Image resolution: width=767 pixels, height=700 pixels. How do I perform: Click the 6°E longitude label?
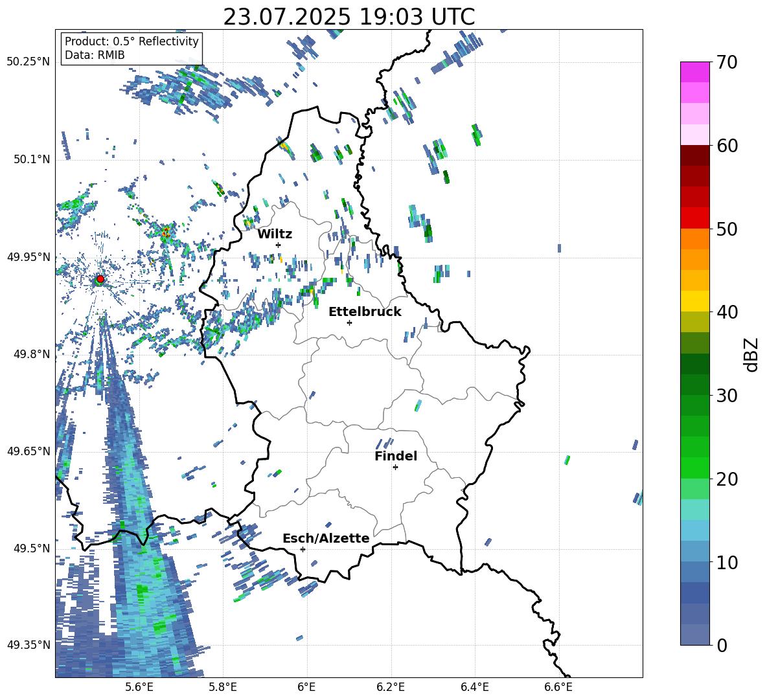point(306,687)
